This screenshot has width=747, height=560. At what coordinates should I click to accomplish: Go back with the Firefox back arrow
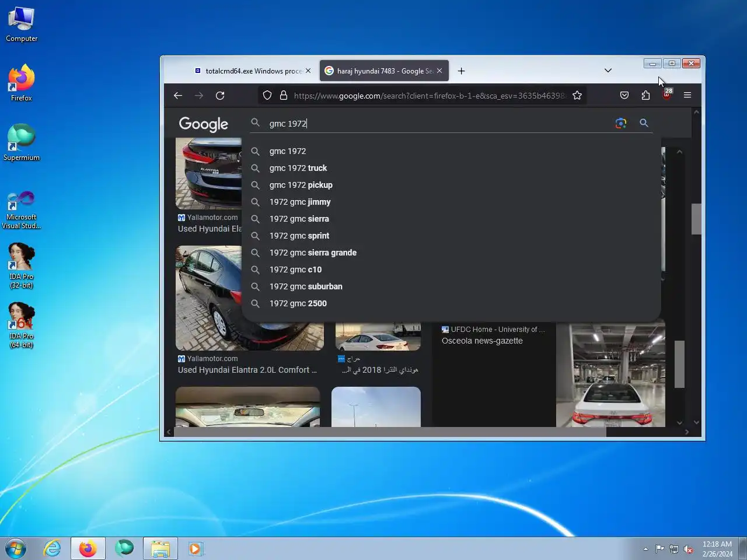178,96
